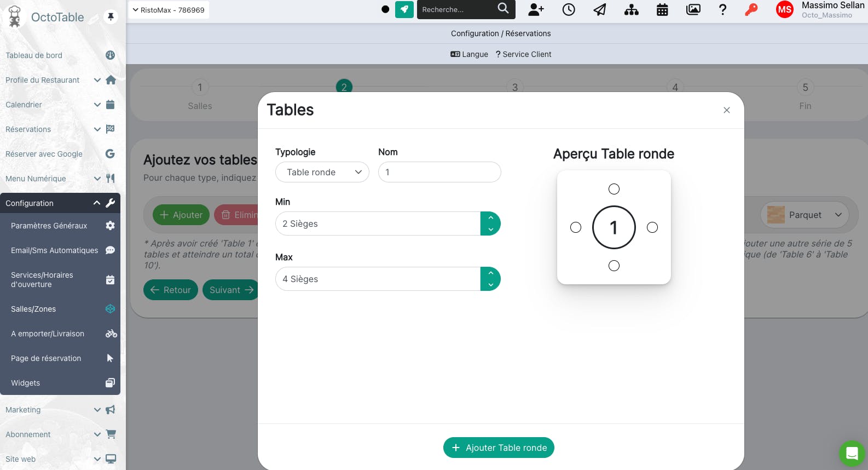Viewport: 868px width, 470px height.
Task: Click the Suivant button
Action: pos(232,290)
